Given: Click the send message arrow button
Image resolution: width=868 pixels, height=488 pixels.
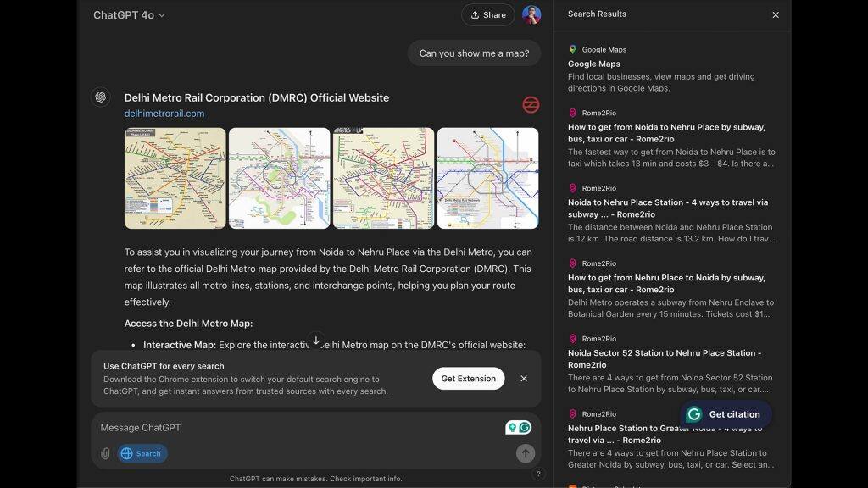Looking at the screenshot, I should pyautogui.click(x=526, y=454).
